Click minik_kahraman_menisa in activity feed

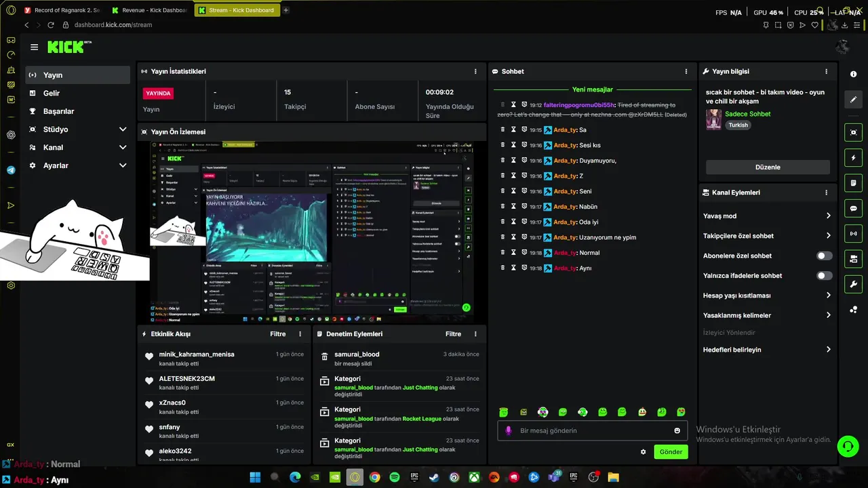(x=197, y=354)
